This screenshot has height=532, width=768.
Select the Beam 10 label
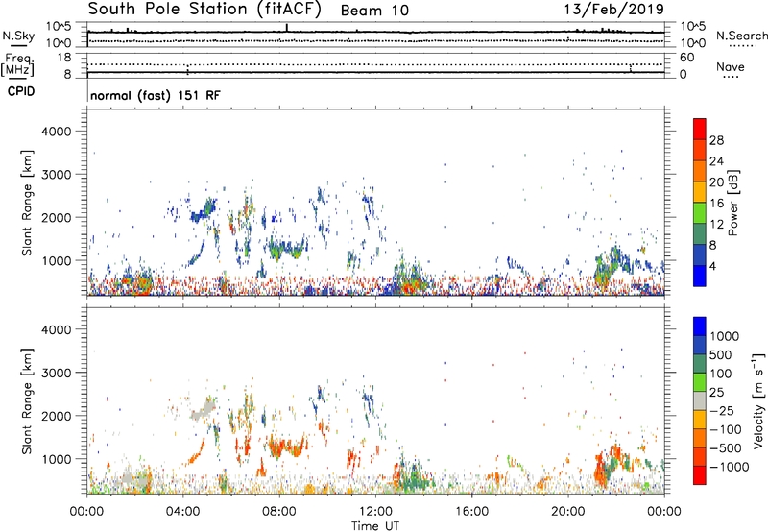click(374, 11)
